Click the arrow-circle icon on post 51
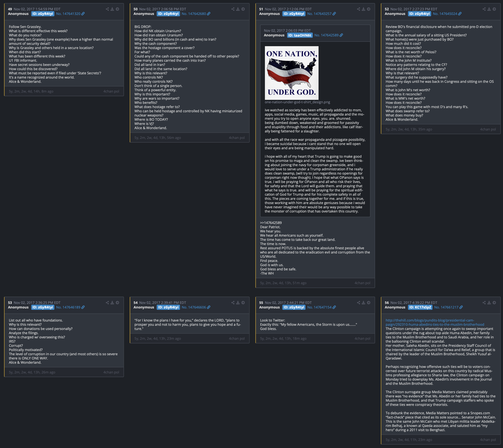The image size is (503, 448). tap(369, 9)
